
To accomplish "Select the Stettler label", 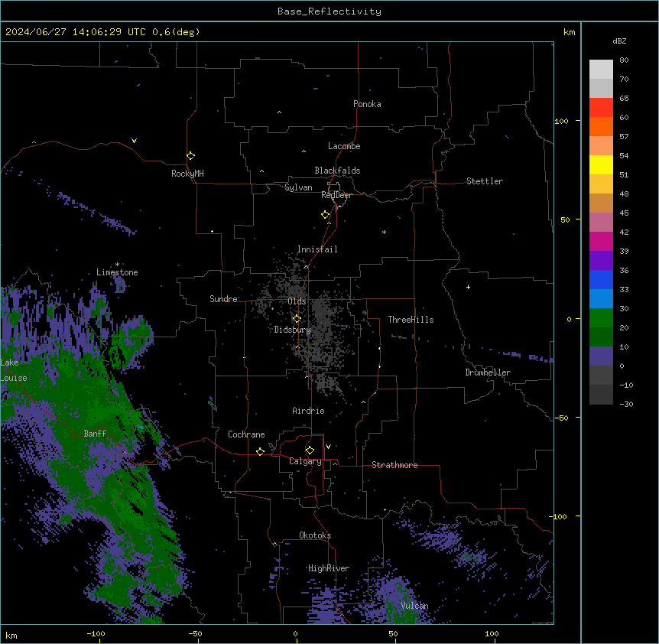I will coord(485,181).
